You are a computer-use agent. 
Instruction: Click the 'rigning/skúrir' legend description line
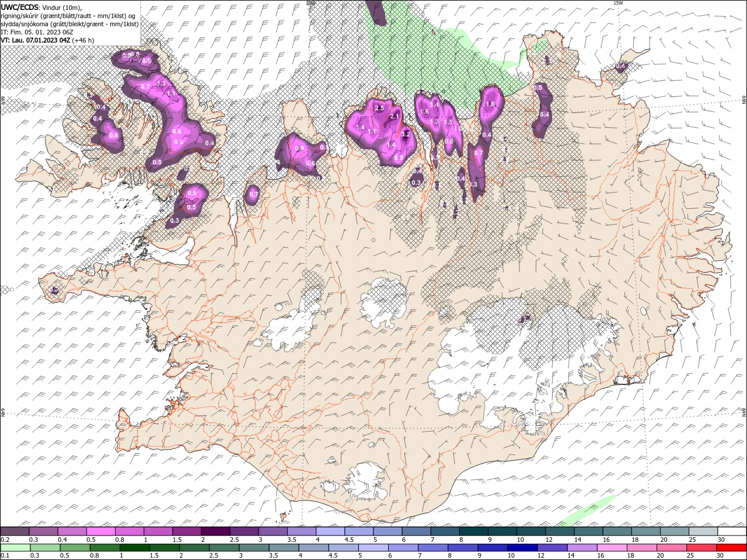69,15
